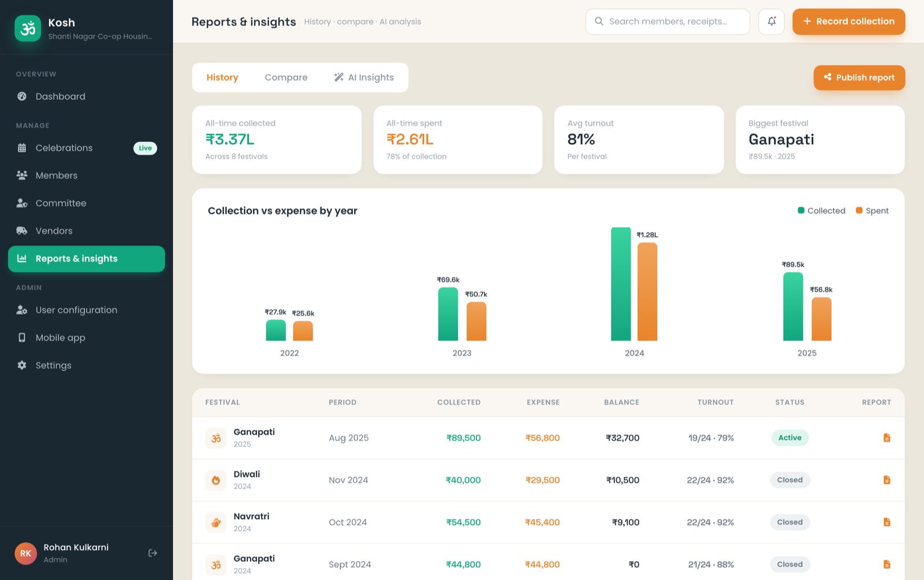Click the All-time collected ₹3.37L card

277,140
